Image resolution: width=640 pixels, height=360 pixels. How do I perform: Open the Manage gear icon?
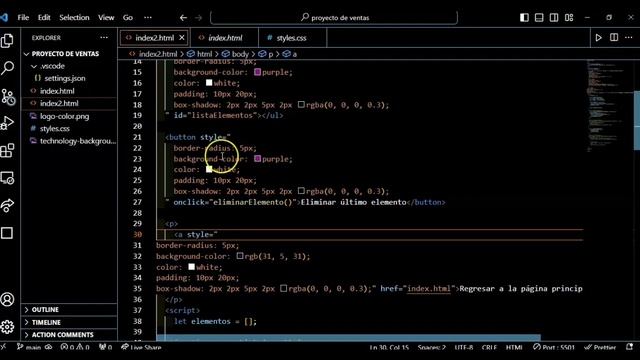7,327
